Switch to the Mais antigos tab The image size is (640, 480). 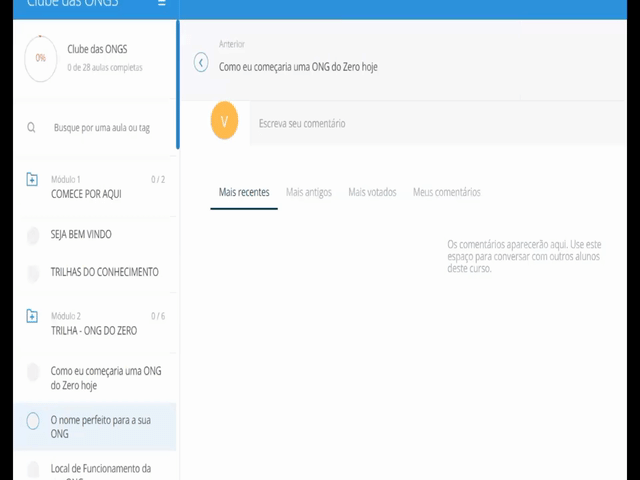point(308,192)
